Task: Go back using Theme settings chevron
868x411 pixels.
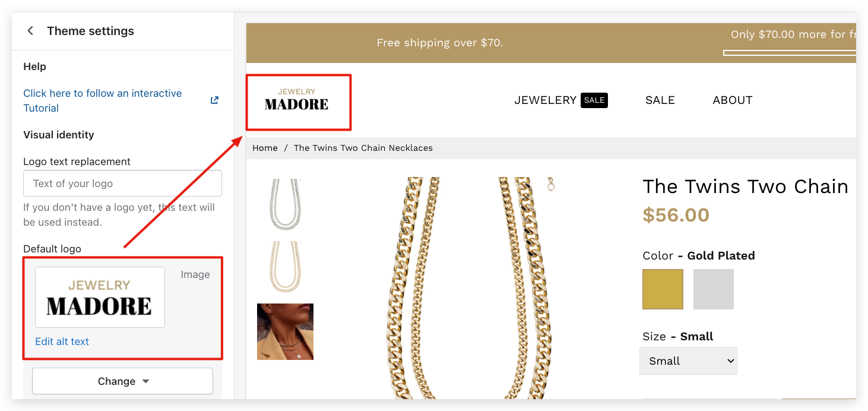Action: [30, 31]
